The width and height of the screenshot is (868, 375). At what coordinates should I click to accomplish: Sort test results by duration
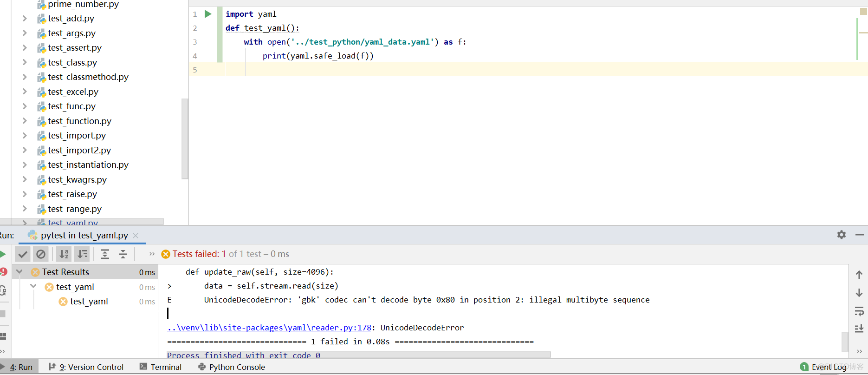tap(82, 254)
